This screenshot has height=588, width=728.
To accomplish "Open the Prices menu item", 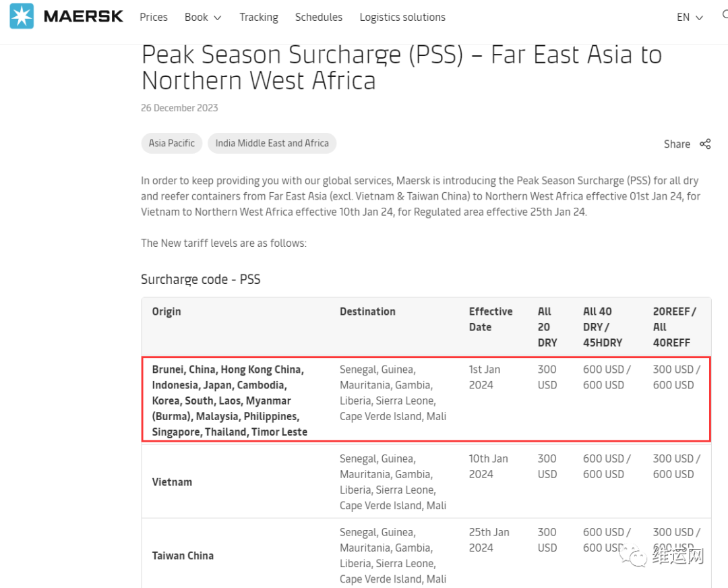I will coord(154,17).
